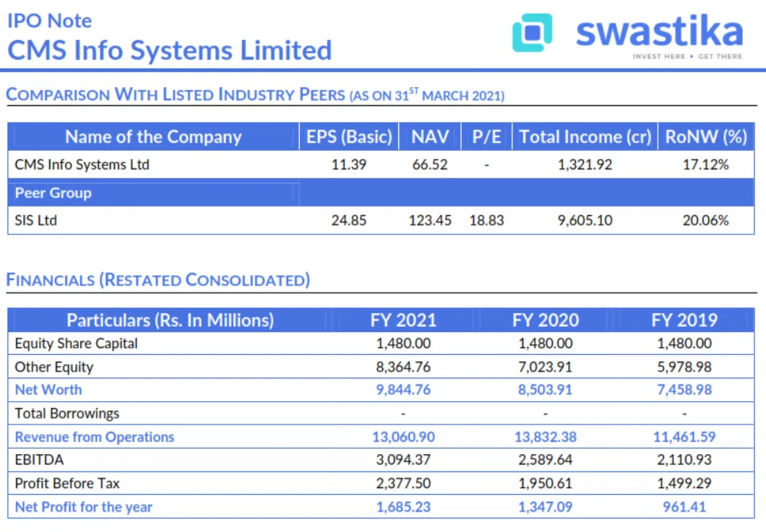Click the Swastika brand name text
Viewport: 766px width, 532px height.
pyautogui.click(x=659, y=32)
